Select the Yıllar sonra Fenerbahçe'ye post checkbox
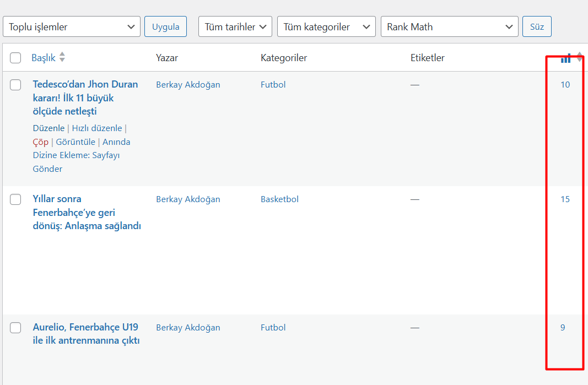Viewport: 588px width, 385px height. (15, 199)
